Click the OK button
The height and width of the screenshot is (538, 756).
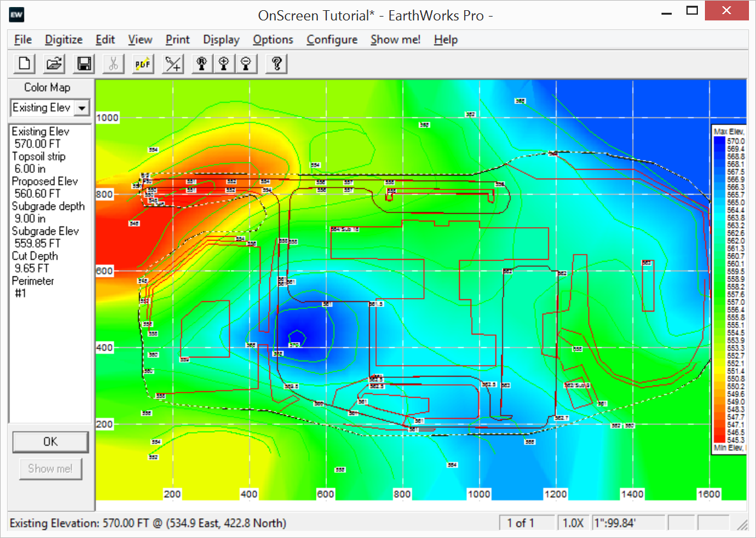[50, 442]
